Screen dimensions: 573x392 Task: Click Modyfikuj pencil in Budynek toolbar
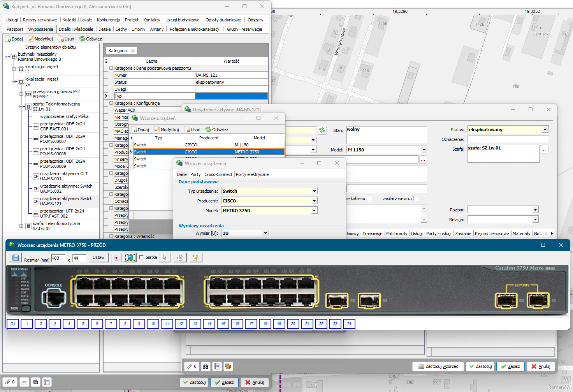tap(40, 39)
